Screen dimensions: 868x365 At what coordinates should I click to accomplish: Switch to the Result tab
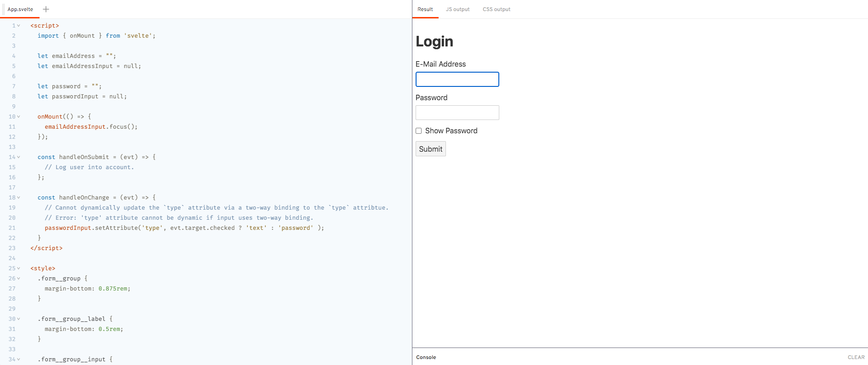425,9
